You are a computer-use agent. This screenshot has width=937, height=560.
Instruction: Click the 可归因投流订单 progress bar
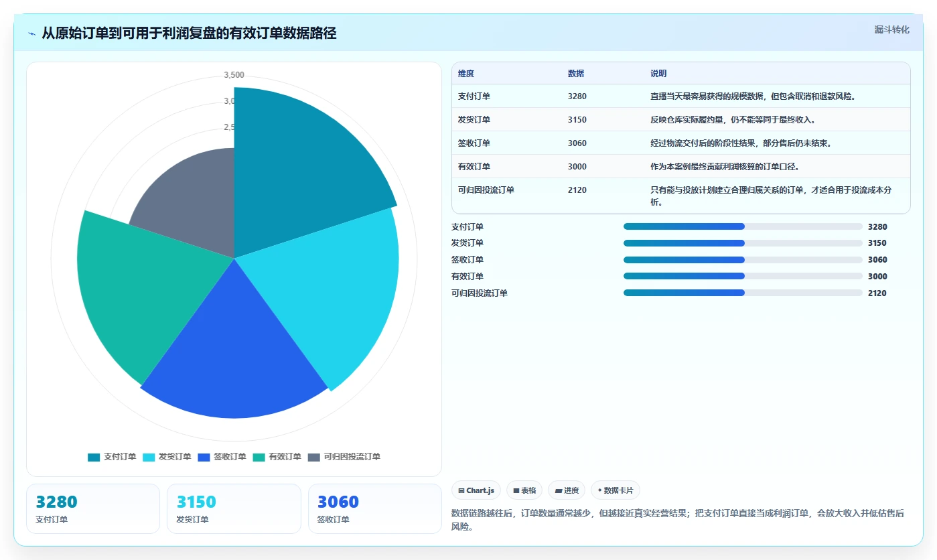coord(743,293)
